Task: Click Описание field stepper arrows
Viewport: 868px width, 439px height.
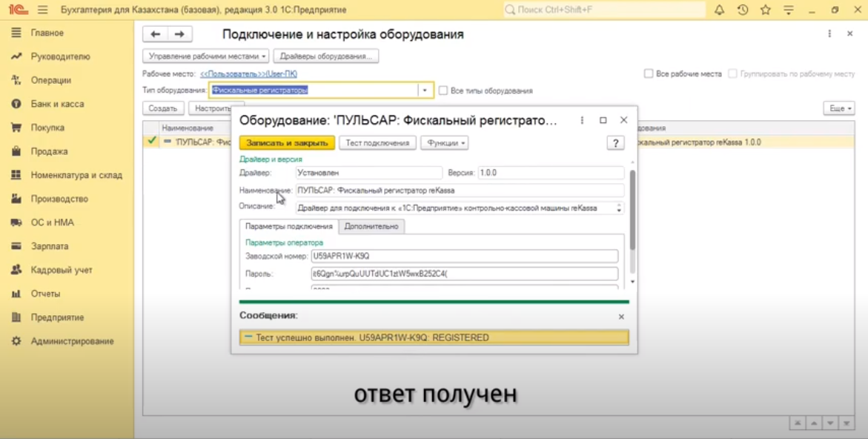Action: pyautogui.click(x=619, y=208)
